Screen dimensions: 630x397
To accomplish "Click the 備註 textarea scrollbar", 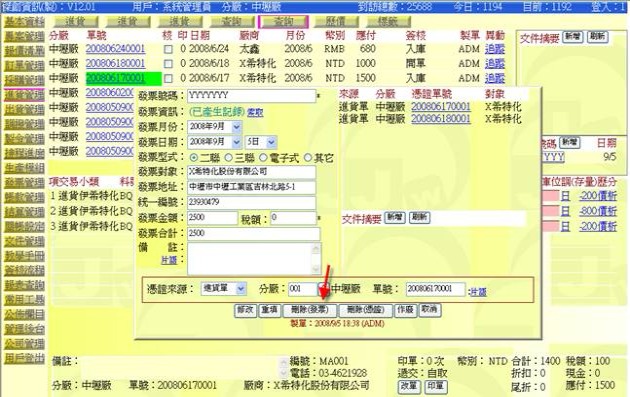I will tap(316, 258).
